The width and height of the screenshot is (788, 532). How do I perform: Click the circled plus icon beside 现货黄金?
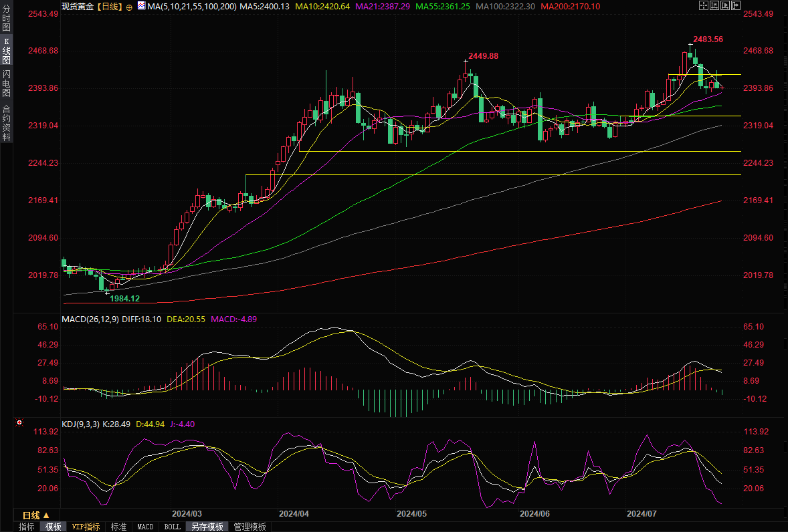(x=129, y=6)
